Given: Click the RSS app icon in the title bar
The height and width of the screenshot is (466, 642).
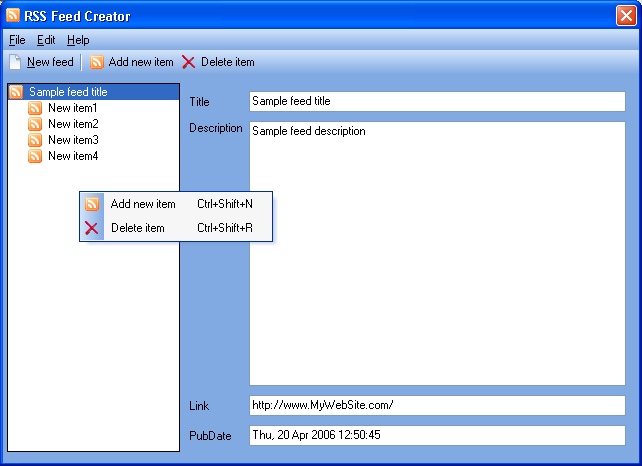Looking at the screenshot, I should tap(13, 15).
